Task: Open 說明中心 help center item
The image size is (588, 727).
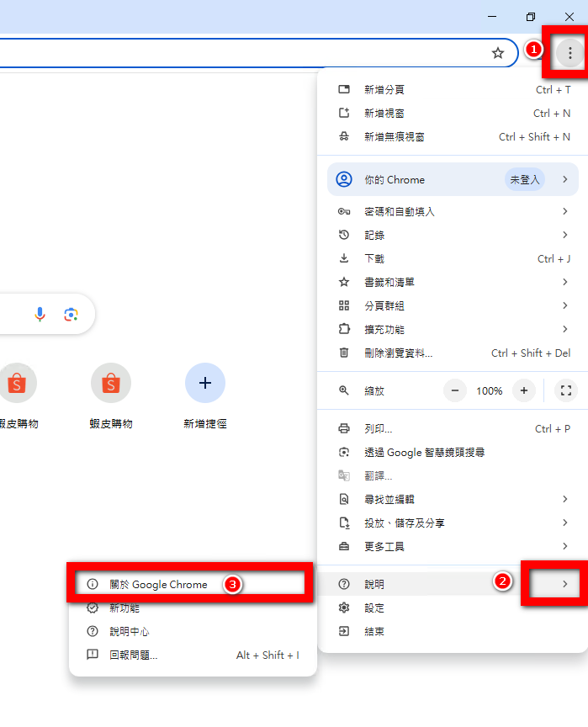Action: coord(193,631)
